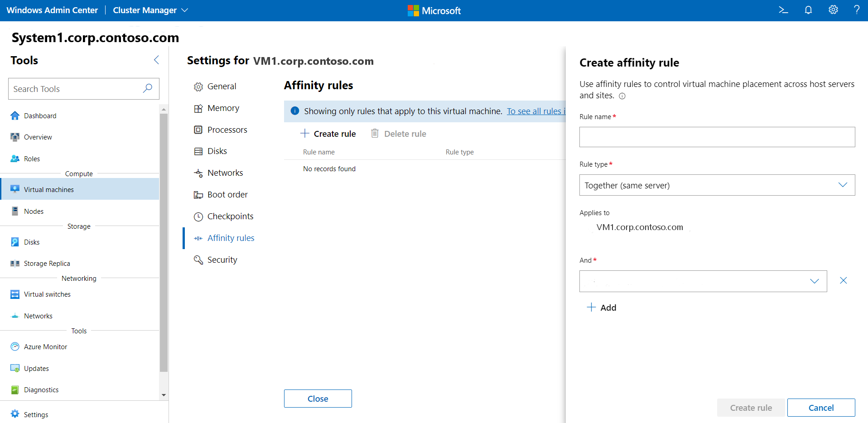This screenshot has width=868, height=423.
Task: Open the Security settings tab
Action: [x=222, y=260]
